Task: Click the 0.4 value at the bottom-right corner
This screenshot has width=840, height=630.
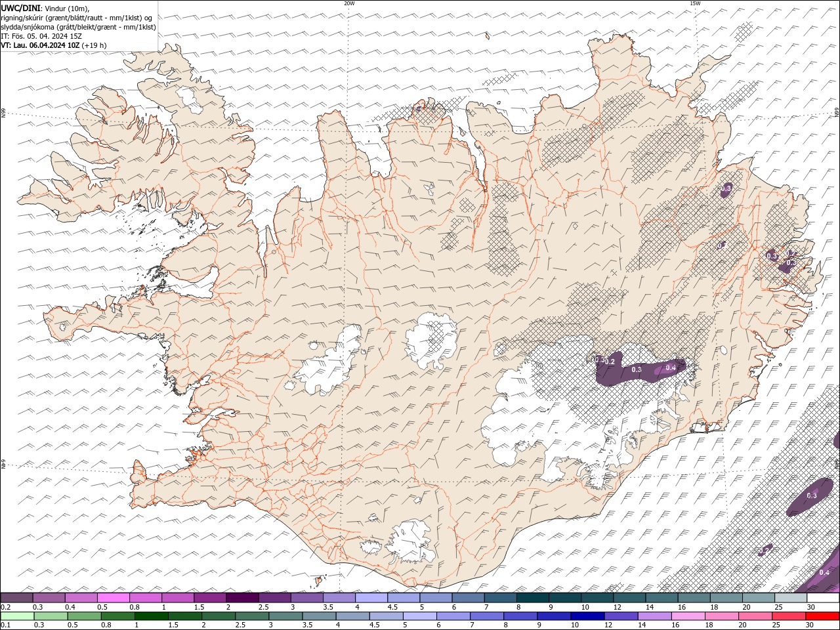Action: (x=824, y=573)
